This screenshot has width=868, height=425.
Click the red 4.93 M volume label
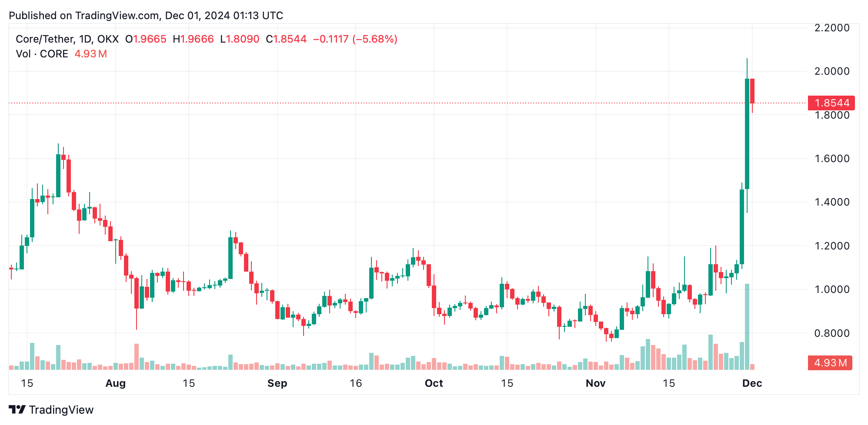coord(830,363)
